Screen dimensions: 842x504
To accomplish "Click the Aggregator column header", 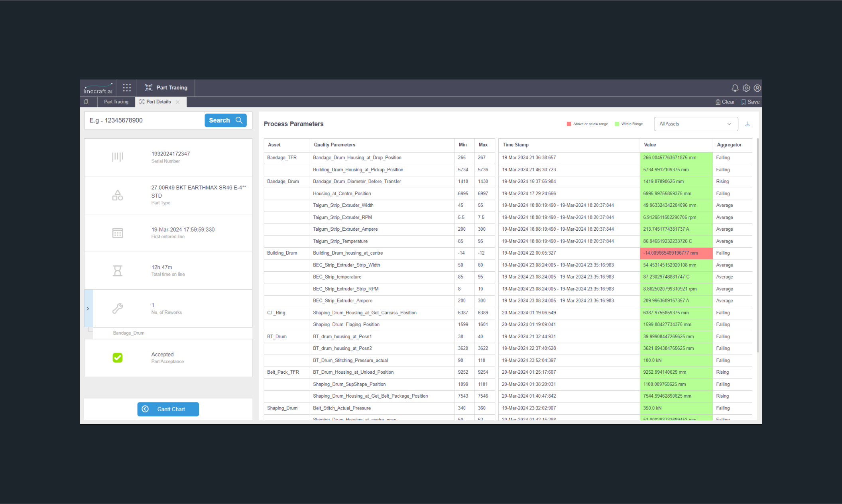I will click(732, 145).
